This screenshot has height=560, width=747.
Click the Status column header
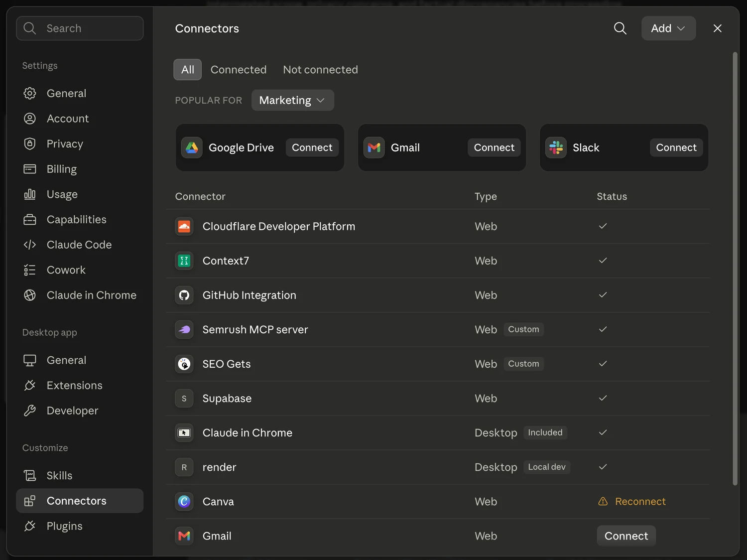[x=612, y=196]
